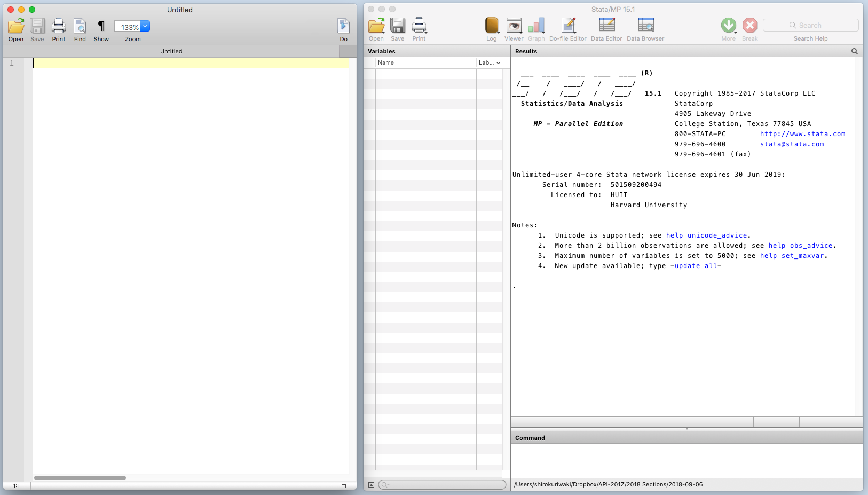Screen dimensions: 868x495
Task: Click the Do icon in the do-file editor
Action: point(343,26)
